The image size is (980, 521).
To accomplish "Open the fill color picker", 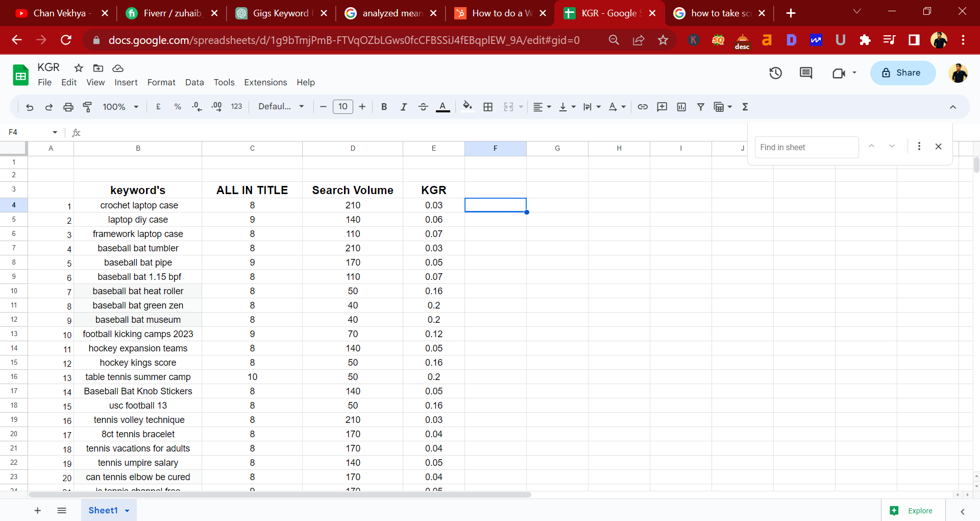I will coord(467,107).
